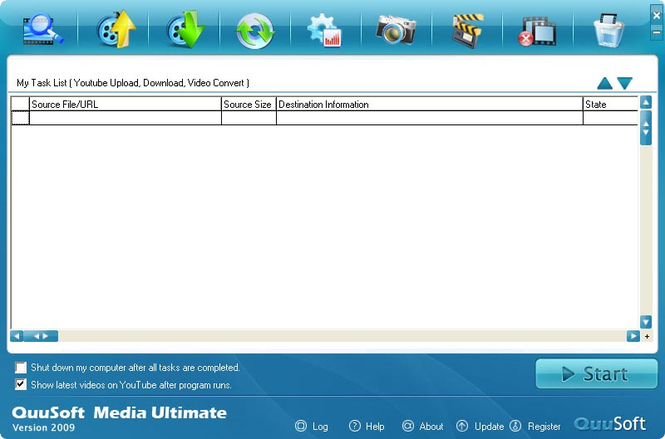Click the State column header
The image size is (665, 439).
tap(610, 104)
